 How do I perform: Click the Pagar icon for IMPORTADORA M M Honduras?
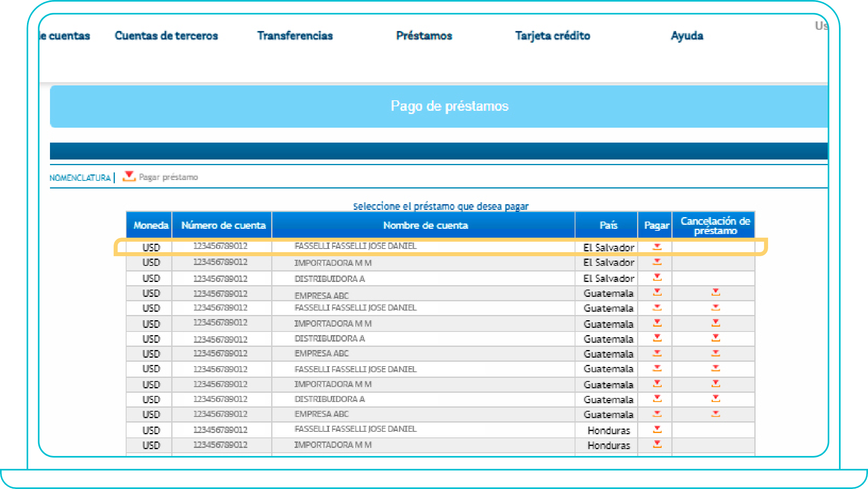(657, 445)
